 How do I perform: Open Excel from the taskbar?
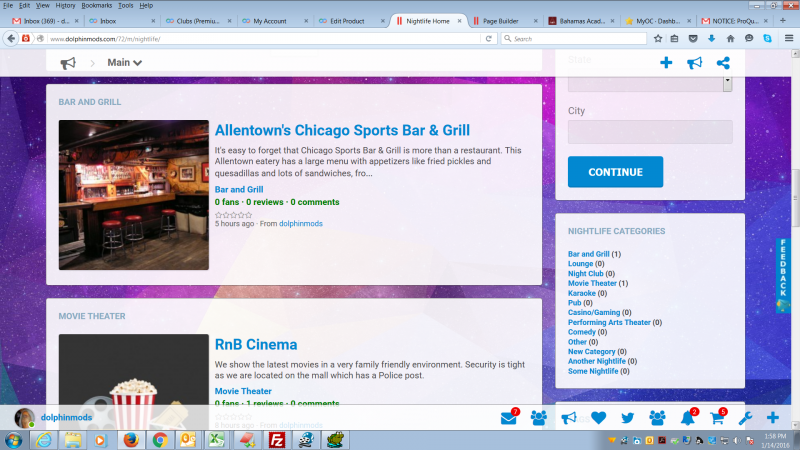216,440
